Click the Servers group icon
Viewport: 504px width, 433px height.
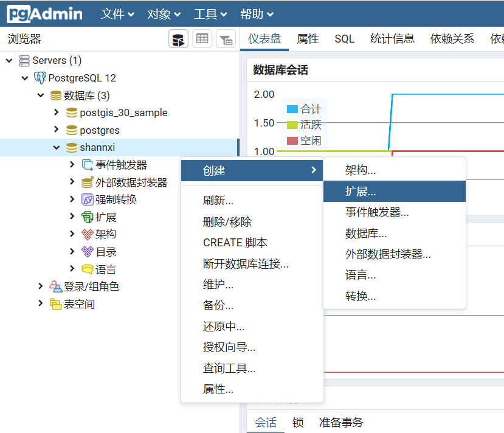click(x=24, y=60)
